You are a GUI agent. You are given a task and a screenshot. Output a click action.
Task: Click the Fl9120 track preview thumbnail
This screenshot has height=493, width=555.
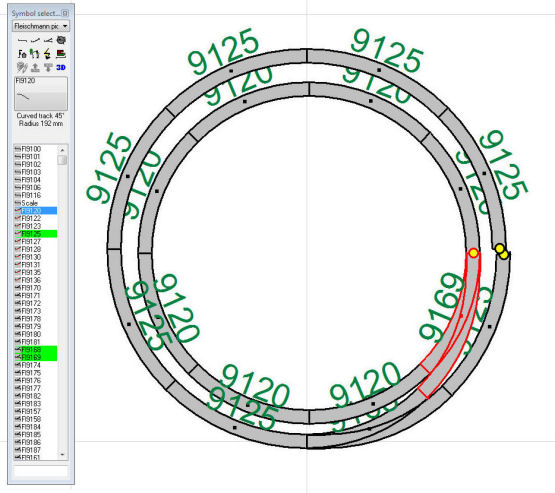tap(41, 93)
